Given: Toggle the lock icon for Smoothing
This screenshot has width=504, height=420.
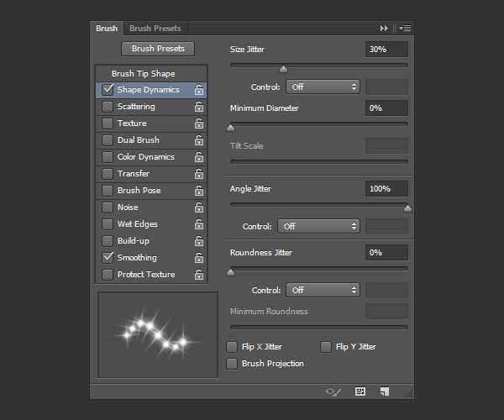Looking at the screenshot, I should (x=199, y=258).
